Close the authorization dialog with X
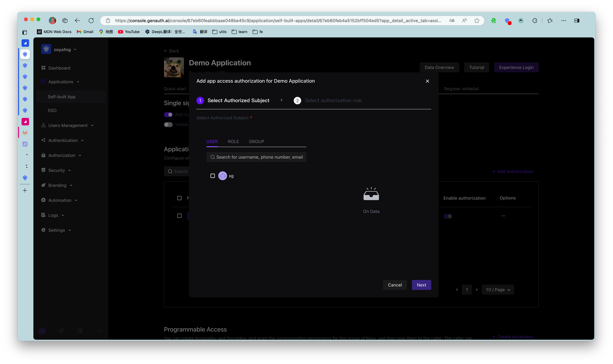The image size is (613, 364). [427, 81]
